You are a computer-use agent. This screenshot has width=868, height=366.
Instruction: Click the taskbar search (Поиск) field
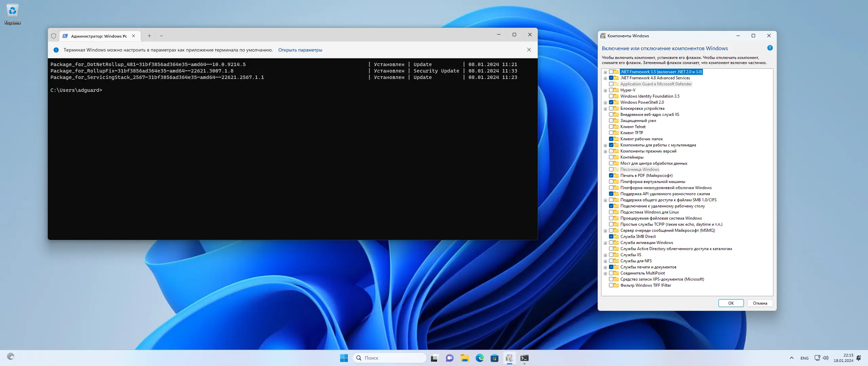(389, 358)
